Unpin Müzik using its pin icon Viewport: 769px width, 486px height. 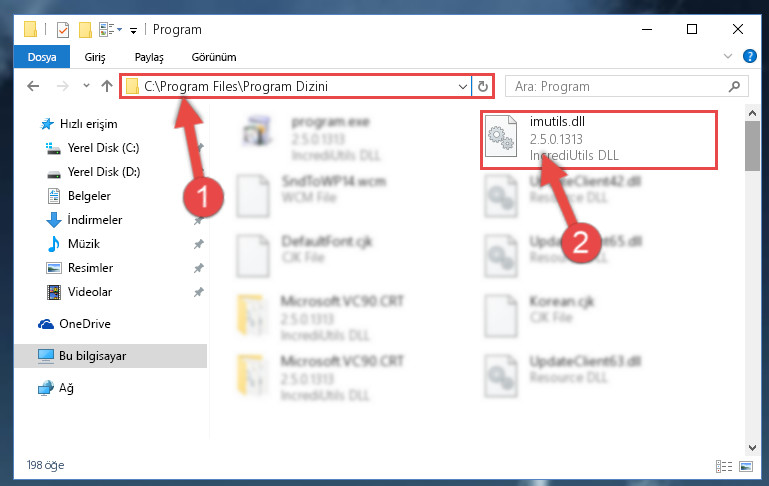(x=199, y=244)
